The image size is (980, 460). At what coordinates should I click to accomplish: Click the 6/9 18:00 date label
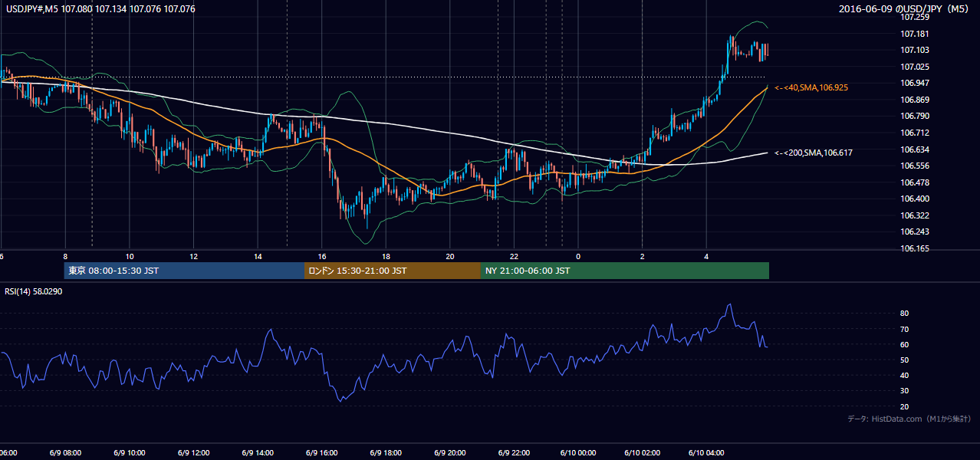click(386, 453)
